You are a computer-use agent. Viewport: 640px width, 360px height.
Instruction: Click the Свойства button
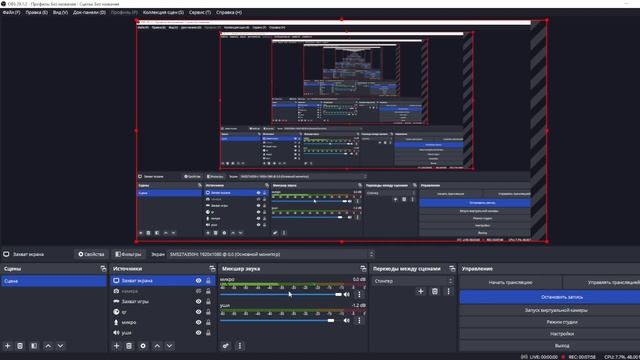coord(91,254)
